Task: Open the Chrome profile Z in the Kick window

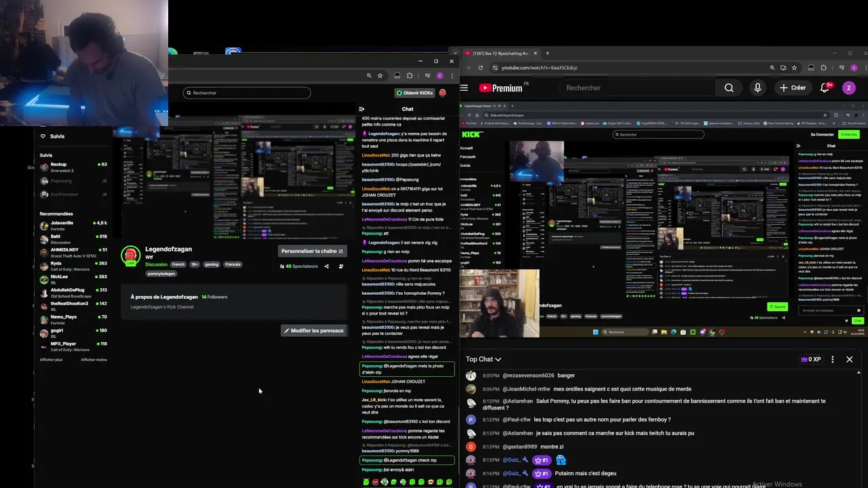Action: tap(439, 76)
